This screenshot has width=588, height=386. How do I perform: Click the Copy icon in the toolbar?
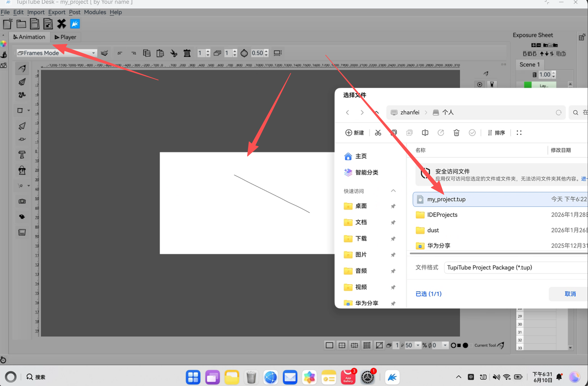[147, 53]
